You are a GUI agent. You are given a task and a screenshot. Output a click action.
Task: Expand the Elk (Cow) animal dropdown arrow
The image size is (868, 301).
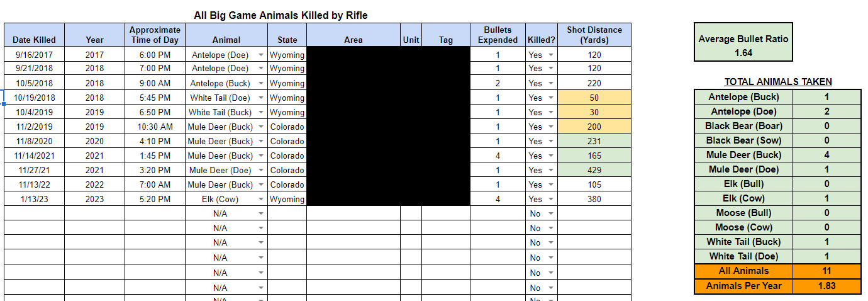pyautogui.click(x=261, y=199)
